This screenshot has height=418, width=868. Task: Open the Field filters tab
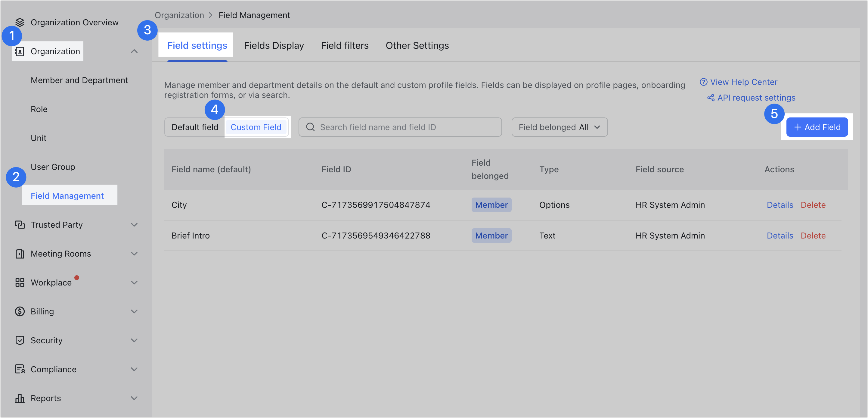[345, 45]
